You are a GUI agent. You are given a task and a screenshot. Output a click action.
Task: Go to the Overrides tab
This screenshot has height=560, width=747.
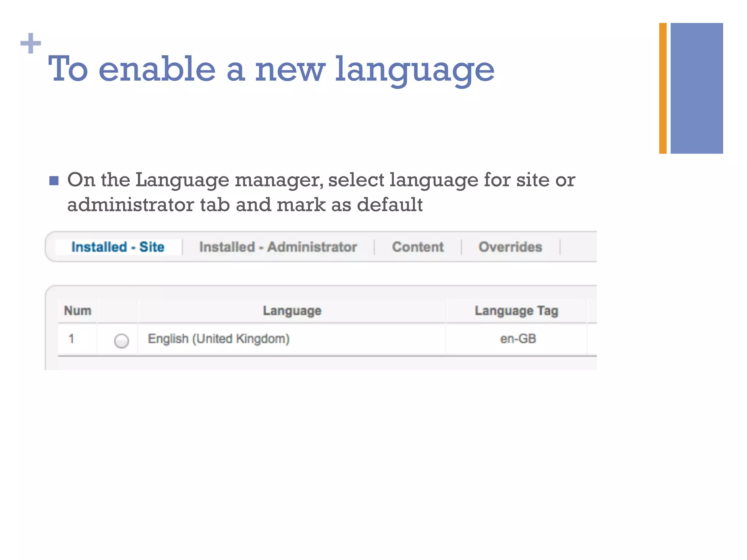[x=510, y=247]
